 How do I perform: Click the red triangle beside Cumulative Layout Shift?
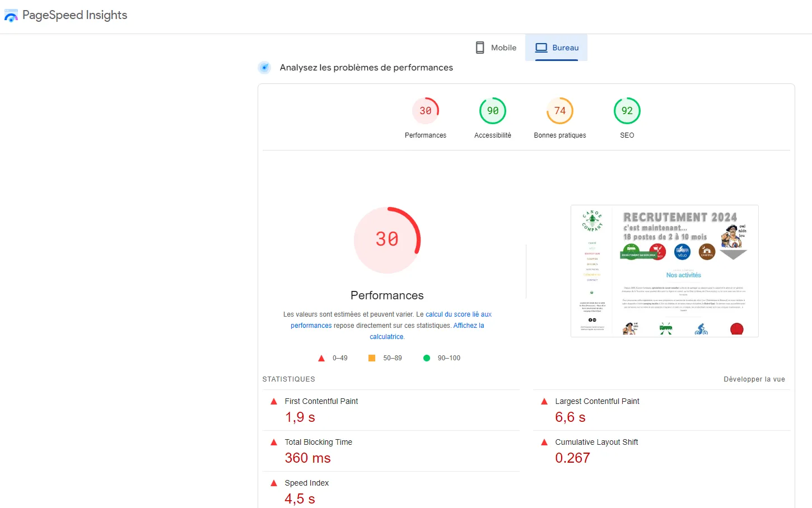[x=544, y=441]
